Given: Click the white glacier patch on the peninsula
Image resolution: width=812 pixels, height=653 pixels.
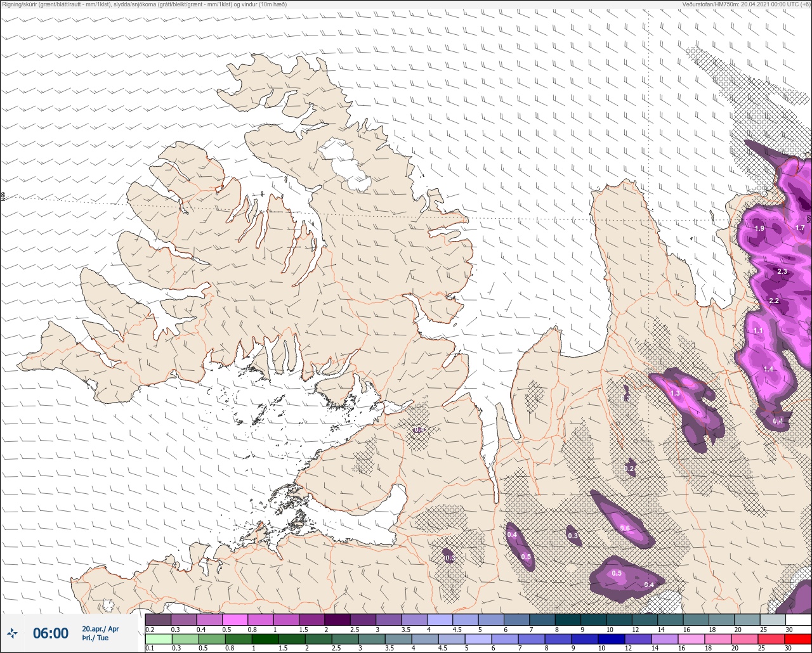Looking at the screenshot, I should coord(344,164).
